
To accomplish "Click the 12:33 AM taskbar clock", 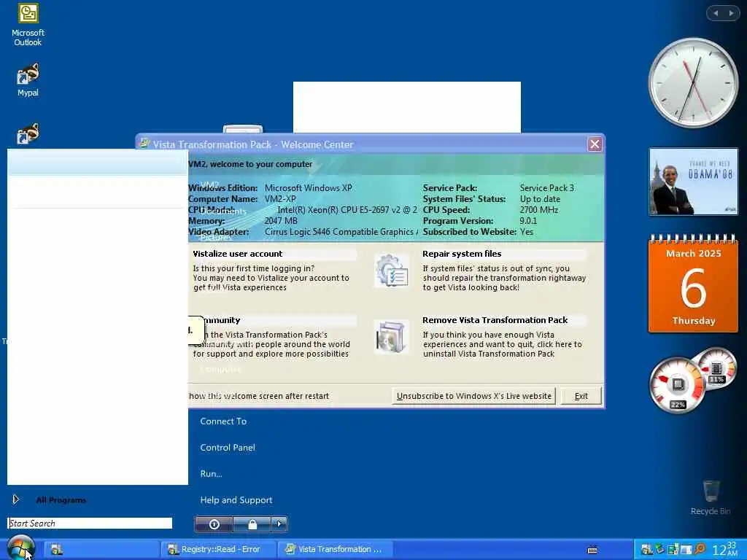I will point(724,549).
